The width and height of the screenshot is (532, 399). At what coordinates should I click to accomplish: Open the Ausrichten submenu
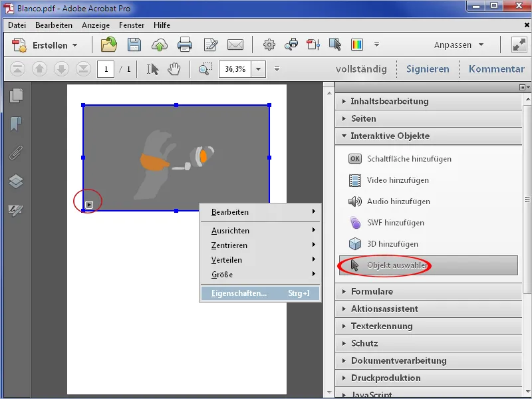(x=260, y=231)
